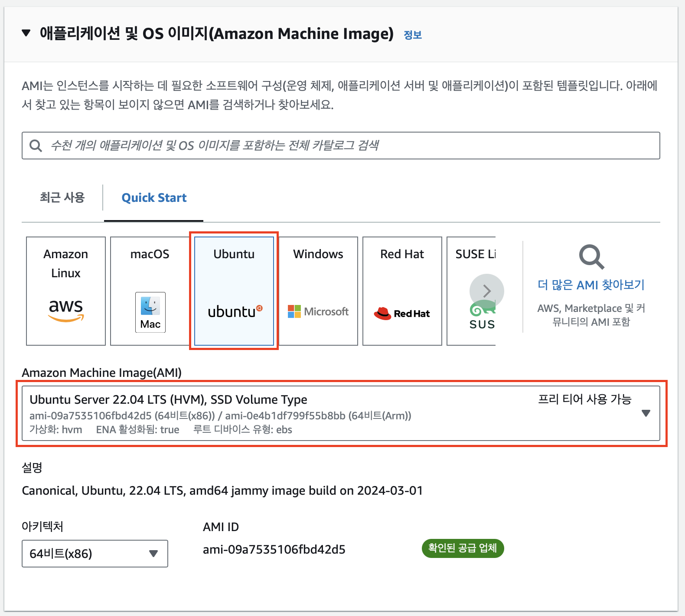Click the Canonical Ubuntu description text
This screenshot has height=616, width=685.
pos(222,491)
